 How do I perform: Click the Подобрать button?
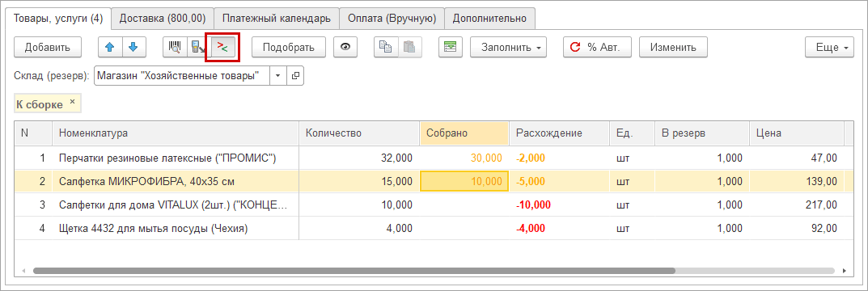(288, 47)
